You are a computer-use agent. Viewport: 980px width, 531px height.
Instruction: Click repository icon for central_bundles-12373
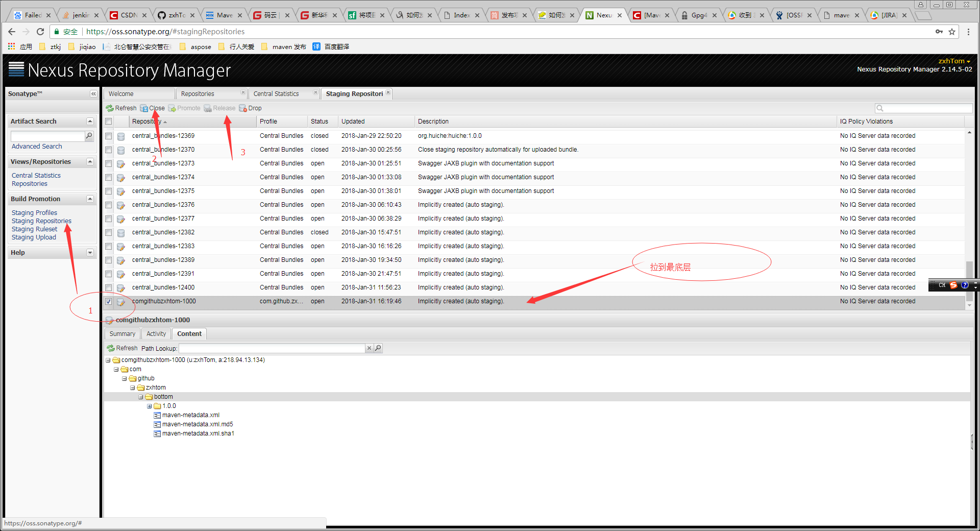tap(121, 164)
